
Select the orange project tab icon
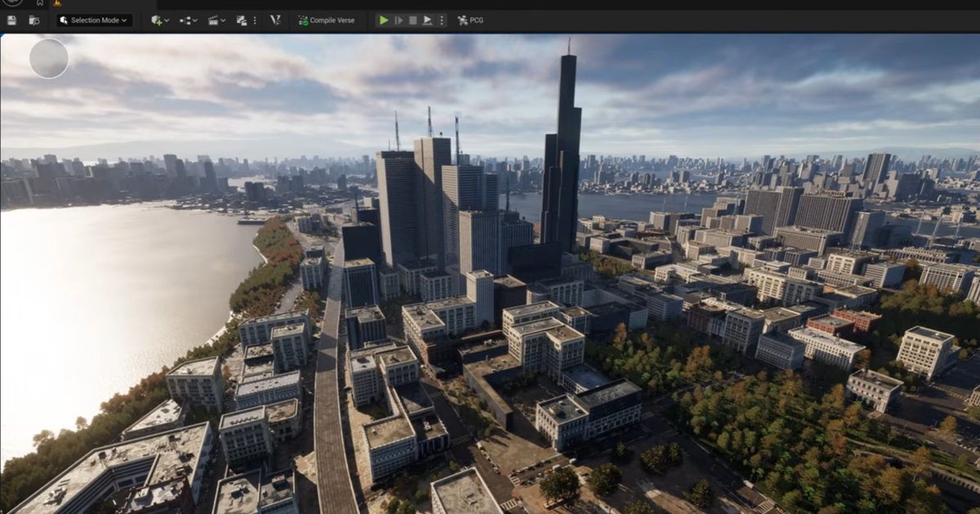(x=57, y=2)
